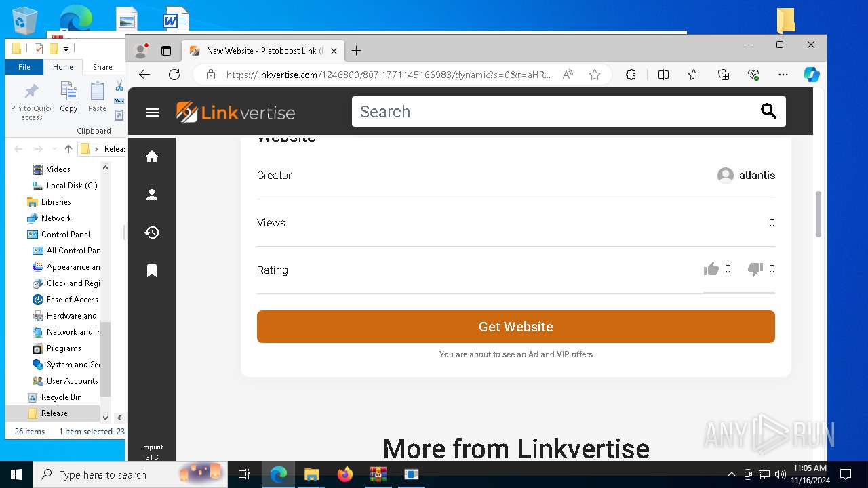Open the atlantis creator link
This screenshot has width=868, height=488.
point(757,176)
